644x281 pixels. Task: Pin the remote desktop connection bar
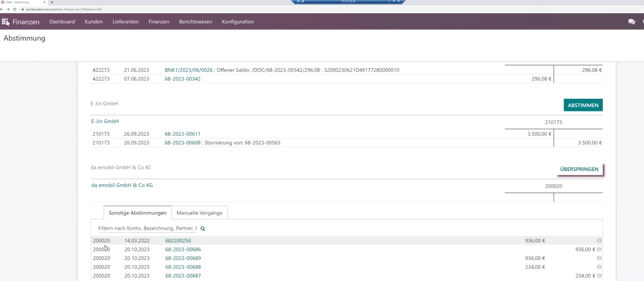coord(298,2)
